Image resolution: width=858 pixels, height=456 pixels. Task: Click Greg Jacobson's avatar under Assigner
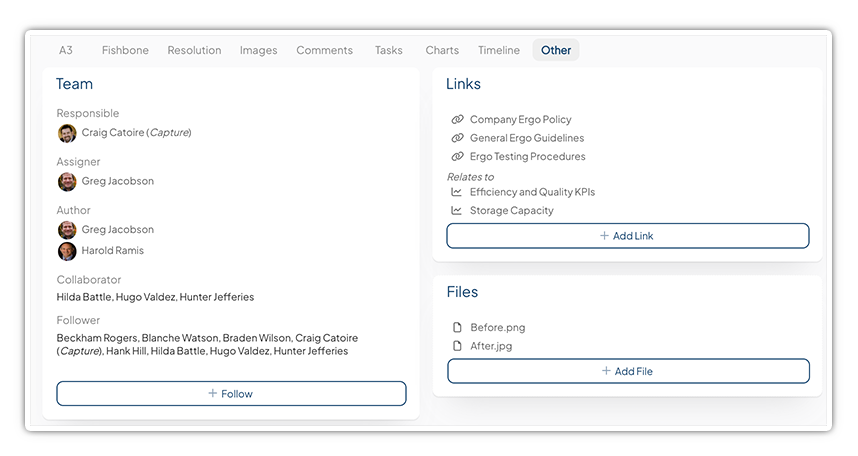(67, 182)
